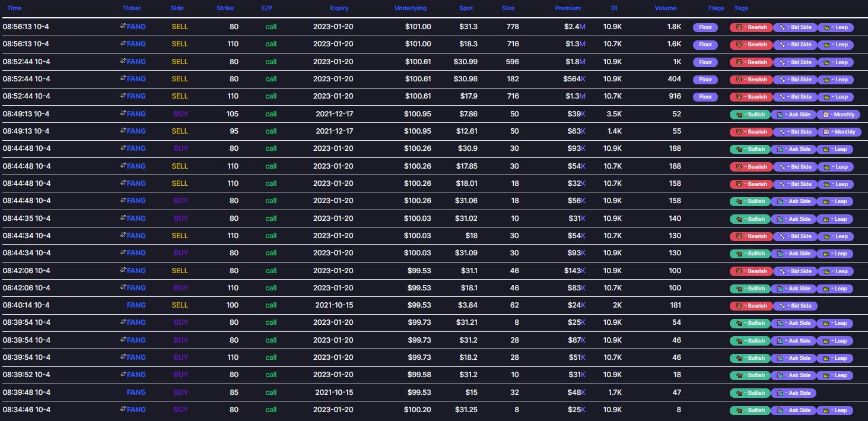868x421 pixels.
Task: Click the Tags column header
Action: click(741, 8)
